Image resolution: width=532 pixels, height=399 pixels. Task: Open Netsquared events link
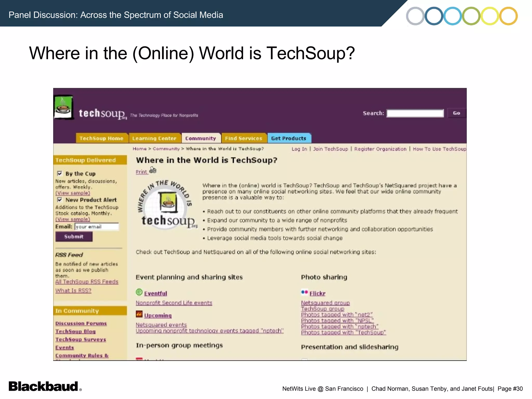point(161,325)
